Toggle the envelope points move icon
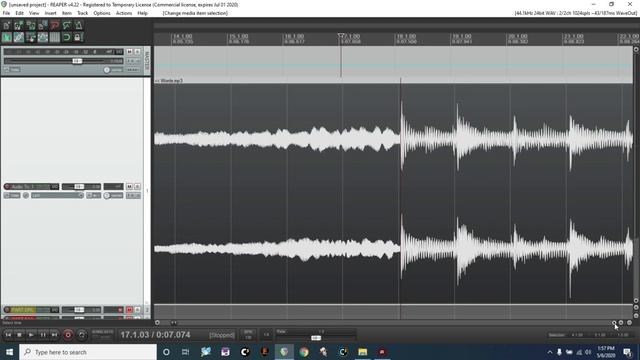The height and width of the screenshot is (360, 640). click(42, 38)
